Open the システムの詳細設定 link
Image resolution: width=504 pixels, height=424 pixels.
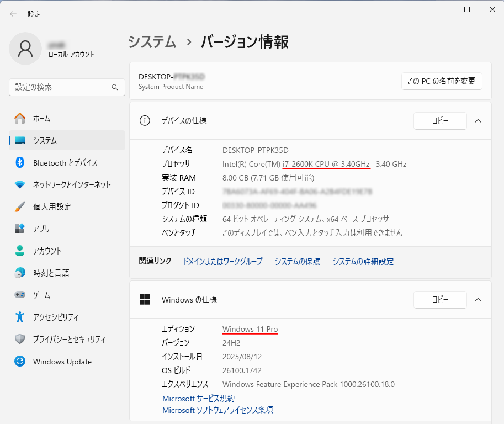click(363, 262)
